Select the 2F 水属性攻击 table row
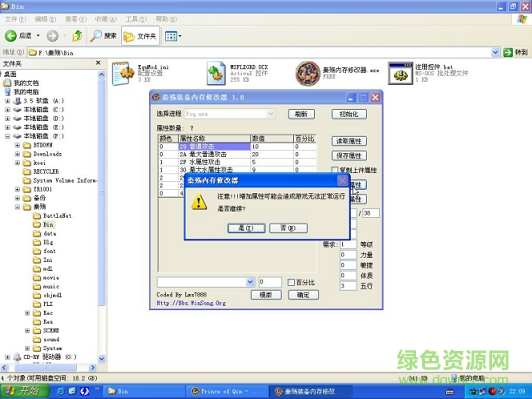The image size is (532, 399). pos(237,162)
